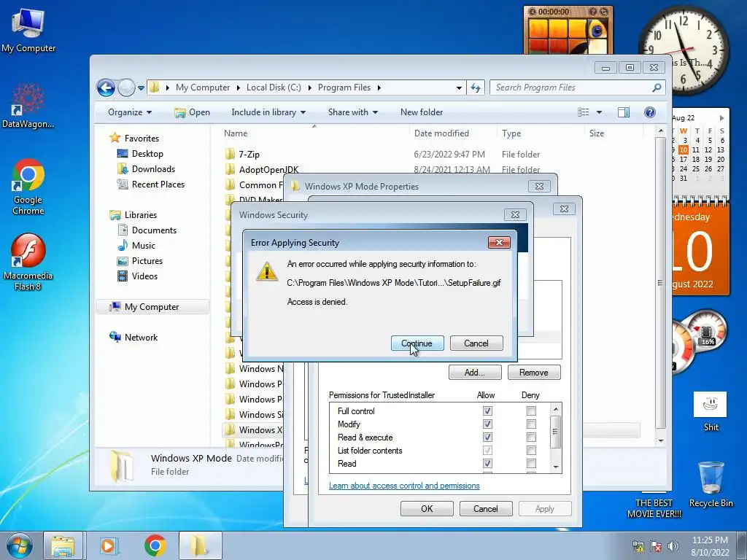The width and height of the screenshot is (747, 560).
Task: Open the Organize dropdown menu
Action: (x=130, y=112)
